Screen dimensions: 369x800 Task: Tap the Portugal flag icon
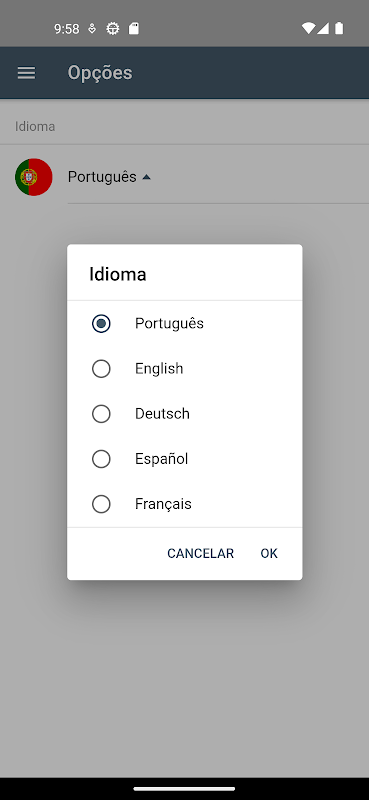(x=34, y=177)
